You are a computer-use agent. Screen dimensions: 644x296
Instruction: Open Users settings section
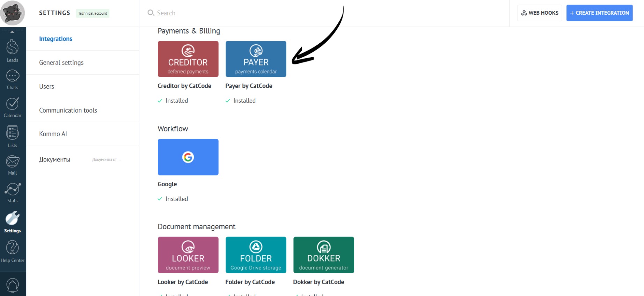[47, 86]
